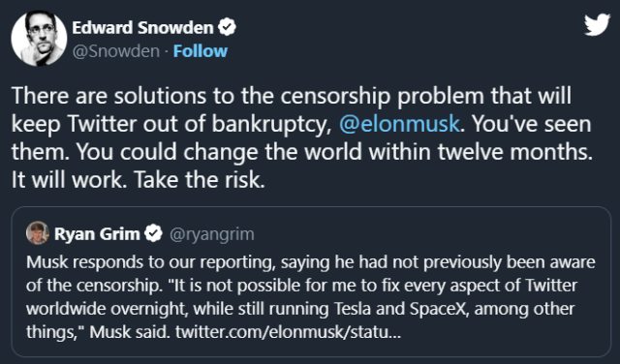Click the 'Musk said.' text in the quote
The width and height of the screenshot is (620, 364).
click(129, 332)
